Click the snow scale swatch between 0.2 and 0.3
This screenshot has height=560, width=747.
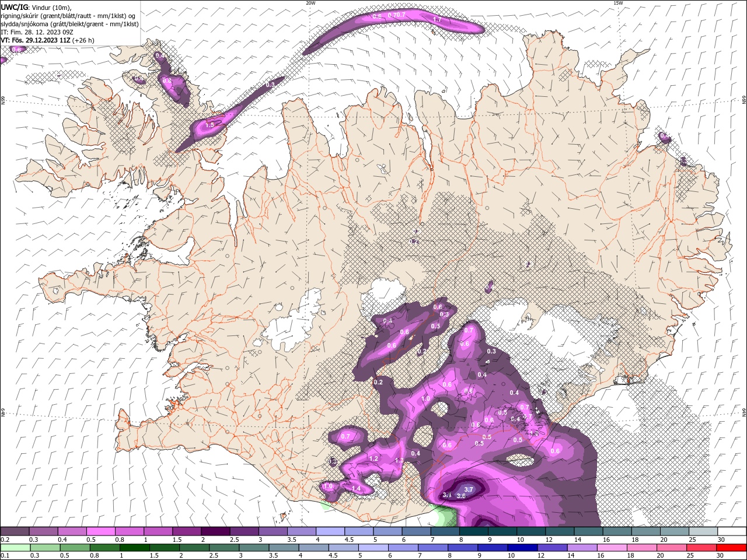pos(15,531)
